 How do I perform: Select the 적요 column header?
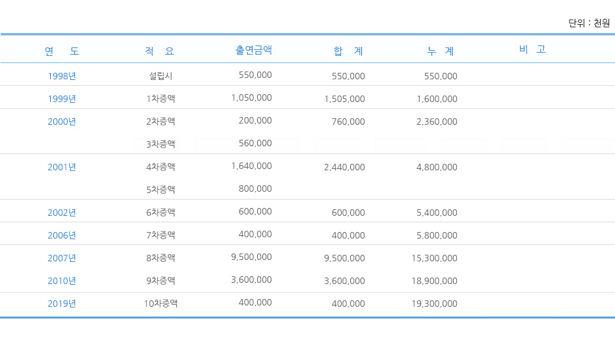[x=160, y=51]
